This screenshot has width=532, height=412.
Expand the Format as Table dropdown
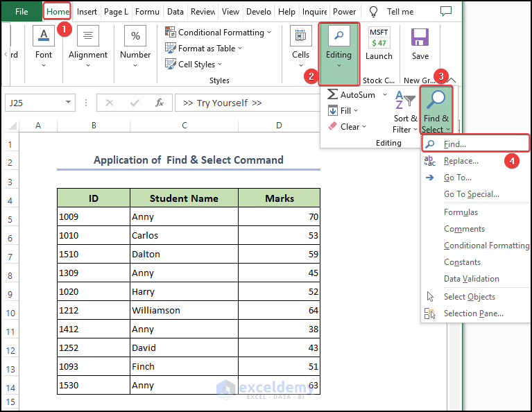click(x=240, y=49)
